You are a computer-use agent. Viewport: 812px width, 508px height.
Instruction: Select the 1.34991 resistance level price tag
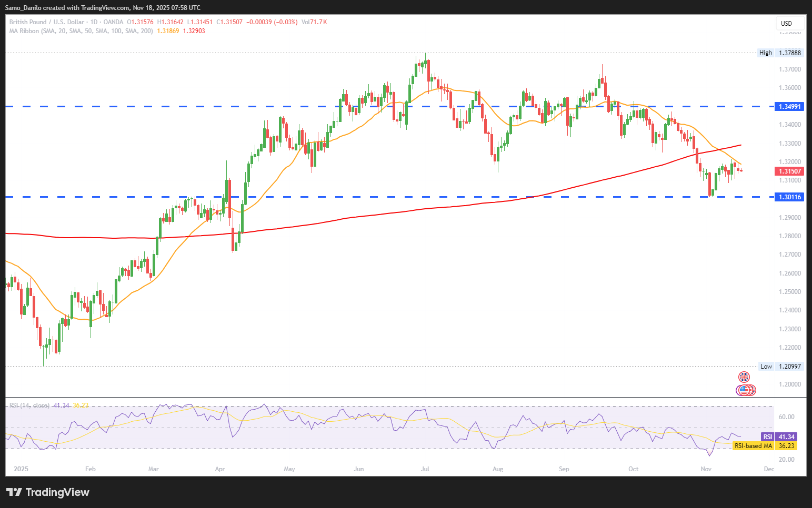(790, 107)
